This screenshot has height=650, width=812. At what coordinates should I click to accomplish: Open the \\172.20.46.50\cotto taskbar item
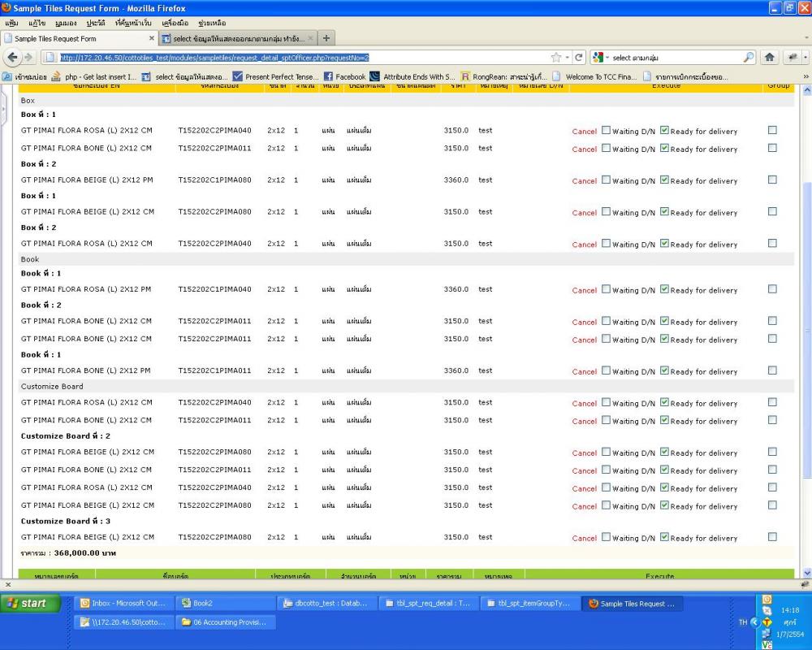tap(123, 622)
